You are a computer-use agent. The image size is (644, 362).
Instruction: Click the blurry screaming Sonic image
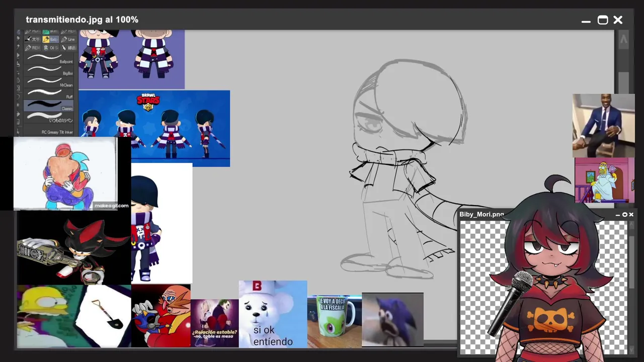[x=392, y=320]
